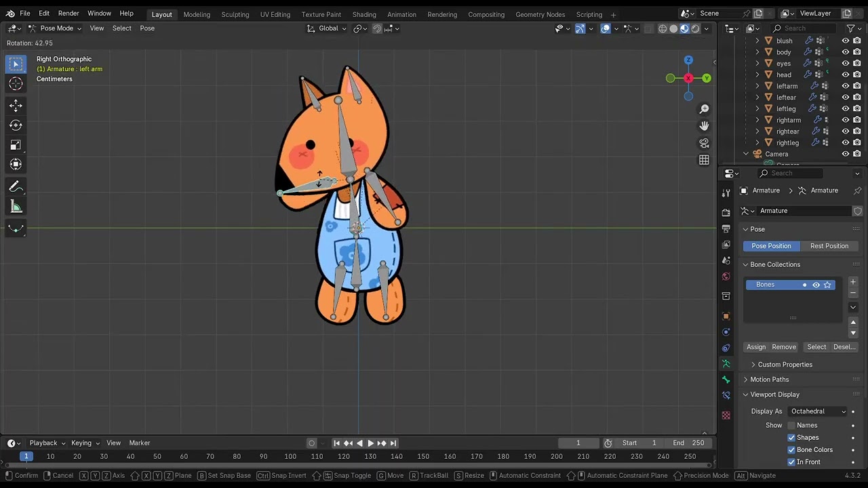
Task: Jump to the timeline start frame
Action: pyautogui.click(x=336, y=443)
